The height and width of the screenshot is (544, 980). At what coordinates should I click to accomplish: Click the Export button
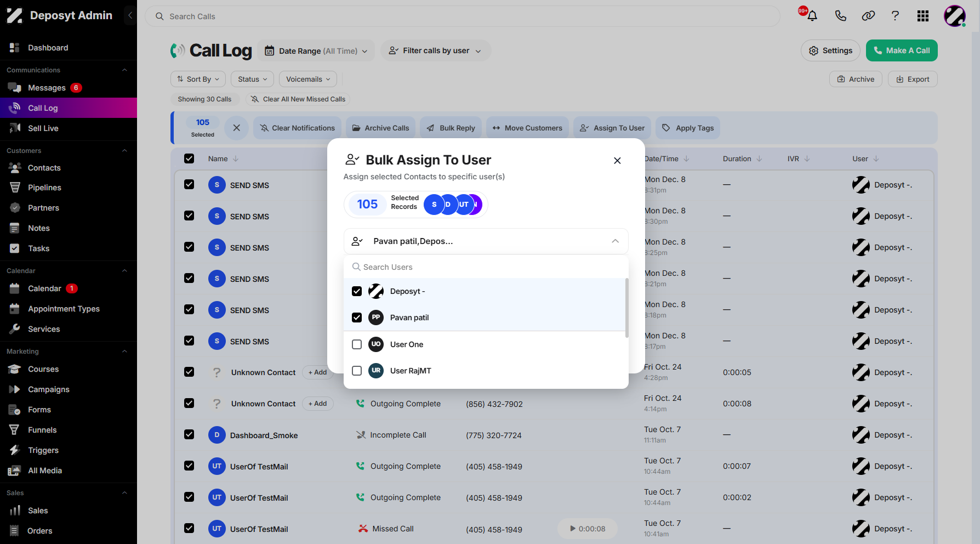913,79
